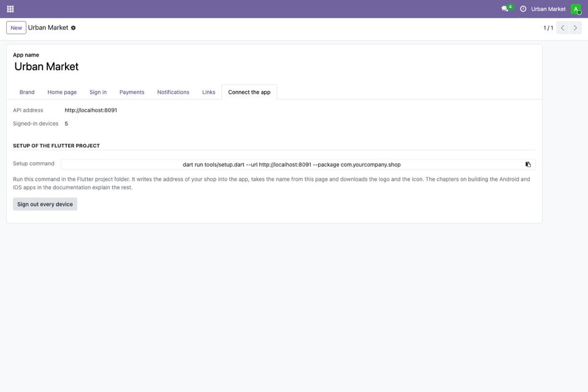Click the dart run setup command text

[x=292, y=164]
